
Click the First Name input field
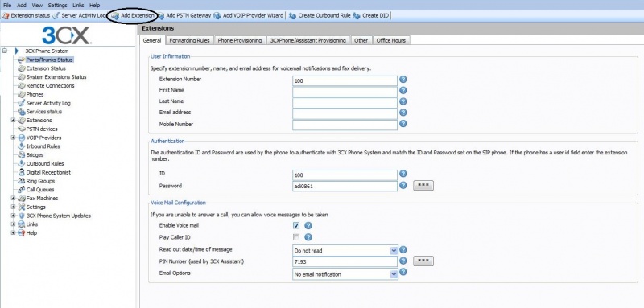tap(345, 92)
